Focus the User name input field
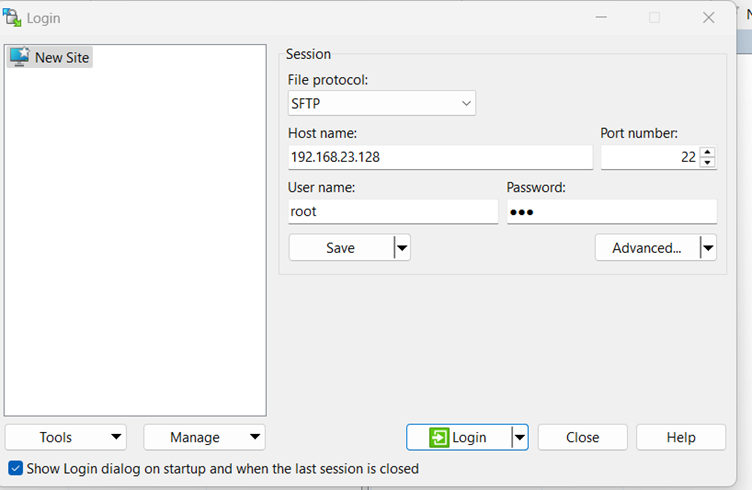This screenshot has width=752, height=490. click(x=392, y=212)
